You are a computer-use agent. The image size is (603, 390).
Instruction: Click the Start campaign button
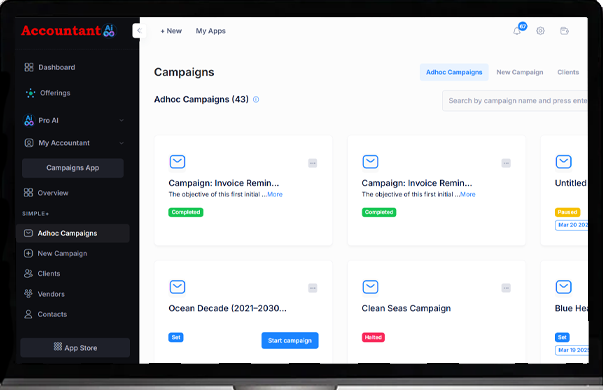pyautogui.click(x=290, y=340)
